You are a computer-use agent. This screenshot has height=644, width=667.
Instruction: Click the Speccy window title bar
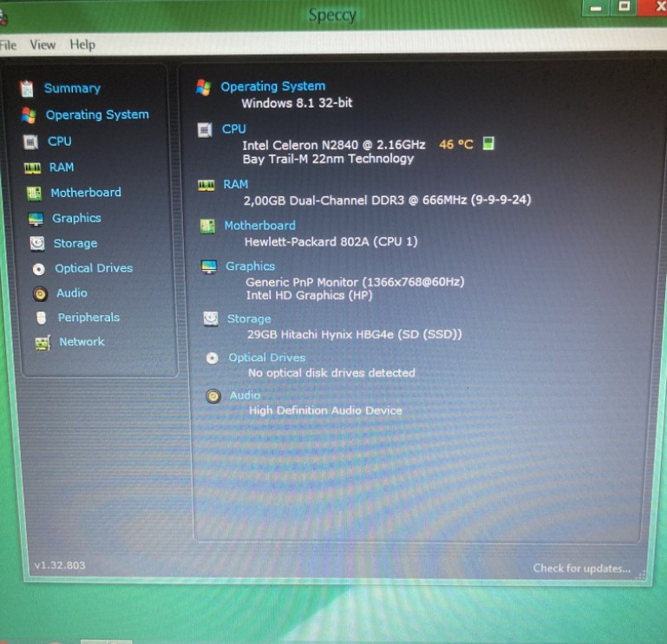(332, 16)
